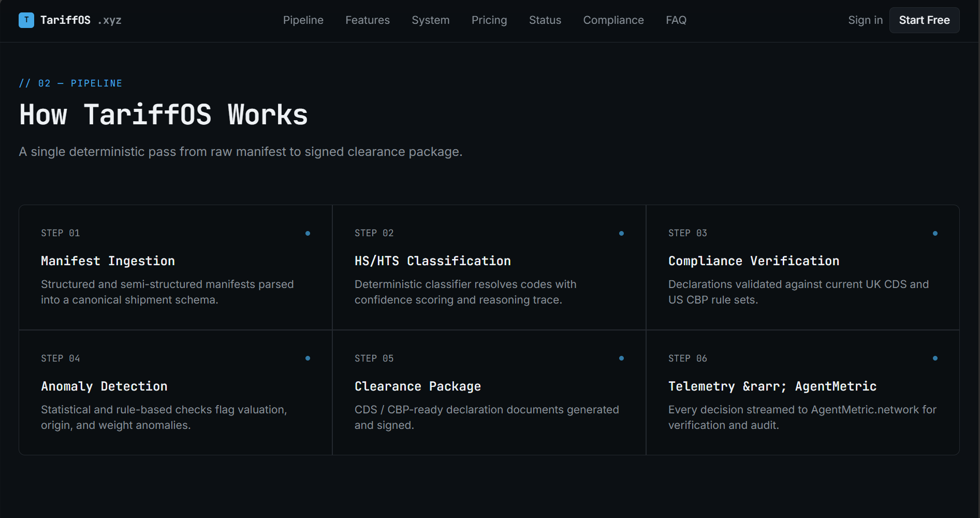Click the status dot on Step 06 card
The height and width of the screenshot is (518, 980).
(x=935, y=358)
